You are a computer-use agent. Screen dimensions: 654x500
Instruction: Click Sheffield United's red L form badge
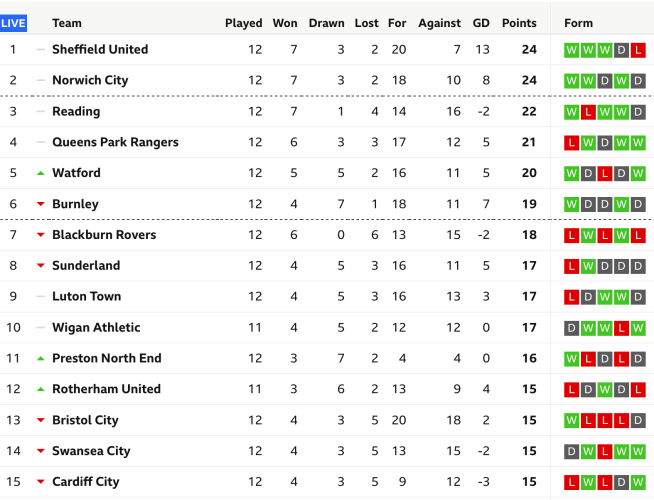click(639, 50)
